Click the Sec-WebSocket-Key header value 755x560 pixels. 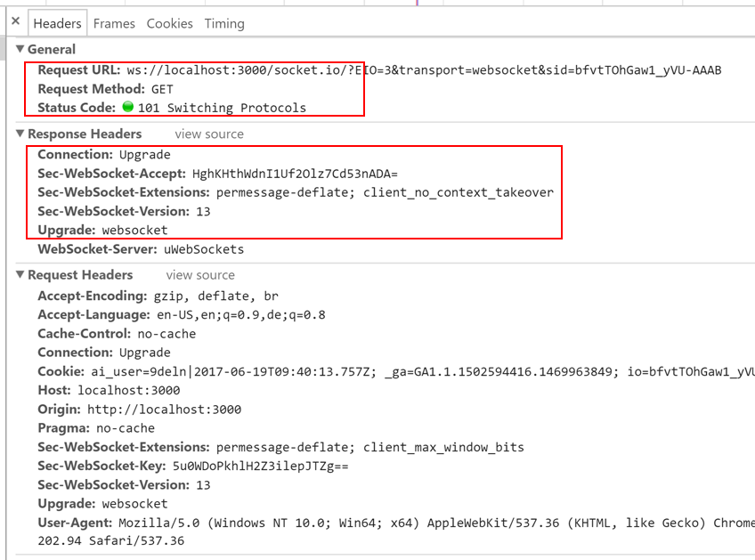261,467
